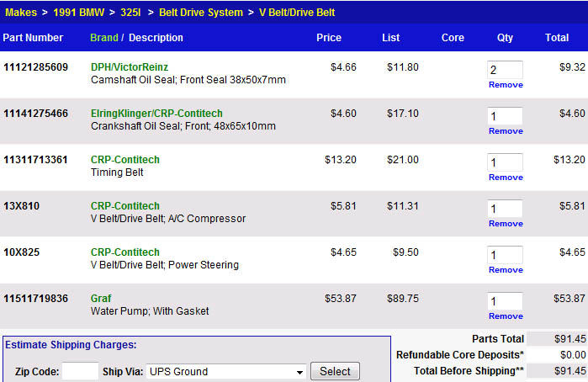Image resolution: width=588 pixels, height=382 pixels.
Task: Remove the Graf Water Pump item
Action: (506, 316)
